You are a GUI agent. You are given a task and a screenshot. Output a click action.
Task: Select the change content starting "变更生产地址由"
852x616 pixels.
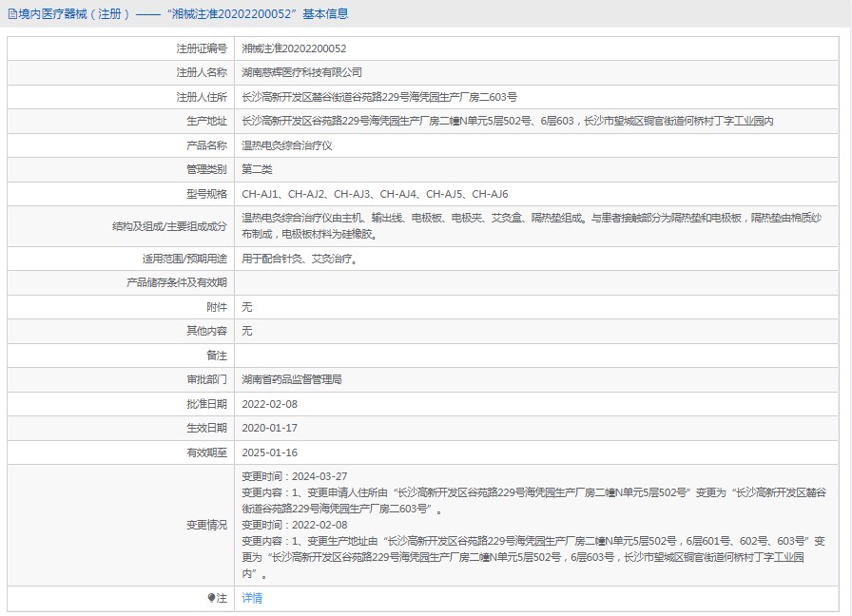(533, 557)
